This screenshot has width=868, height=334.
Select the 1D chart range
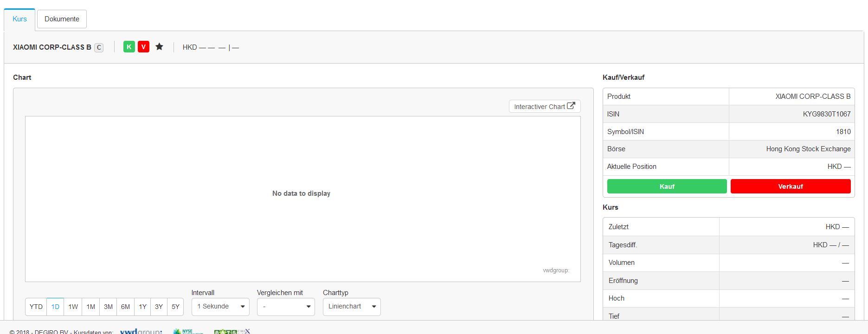tap(55, 307)
